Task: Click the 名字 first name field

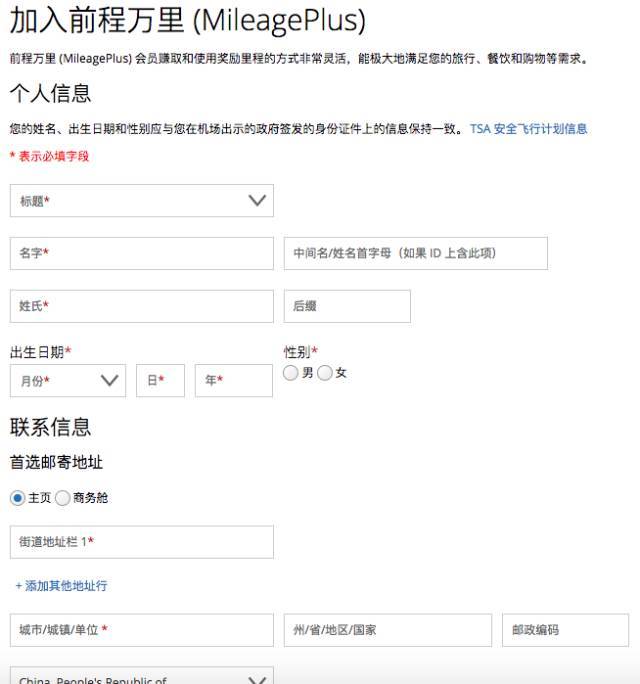Action: click(142, 253)
